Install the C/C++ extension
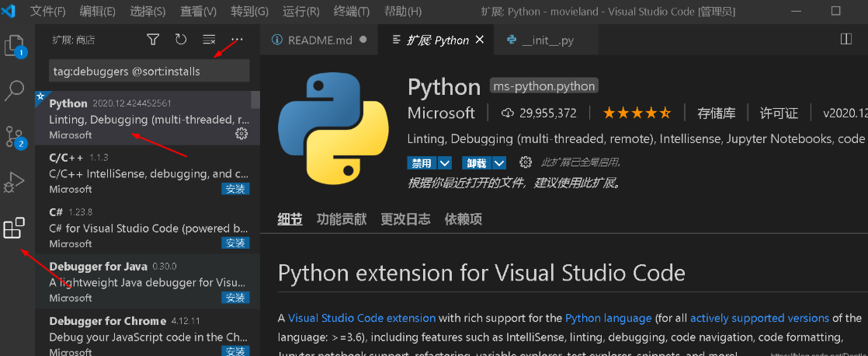This screenshot has width=868, height=356. tap(235, 189)
